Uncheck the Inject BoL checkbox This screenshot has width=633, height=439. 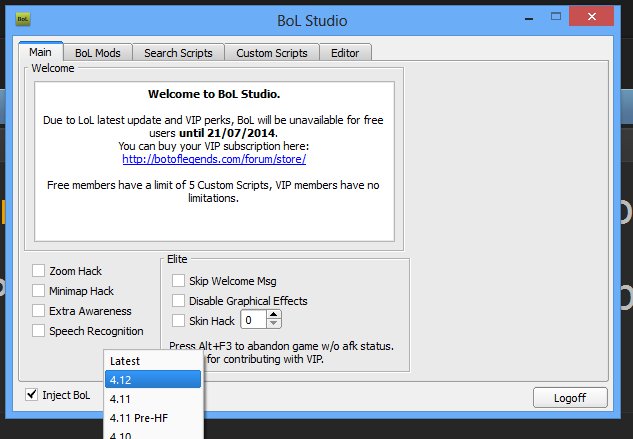tap(31, 395)
